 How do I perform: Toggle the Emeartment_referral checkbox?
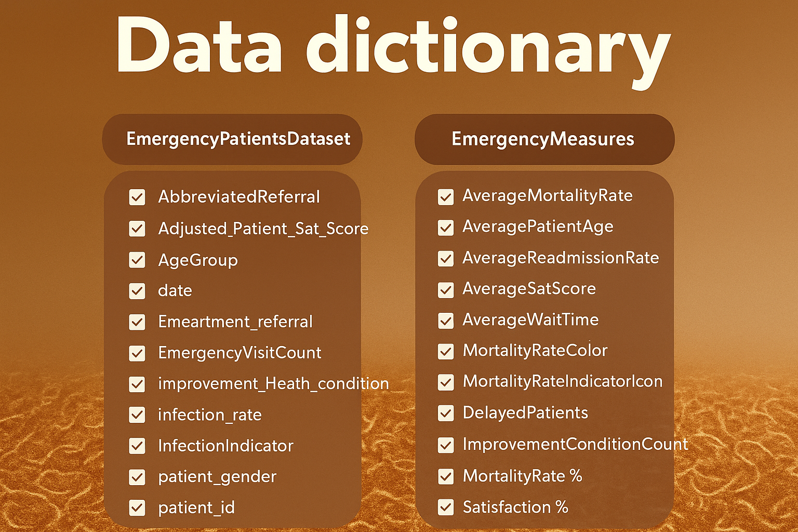pyautogui.click(x=137, y=322)
